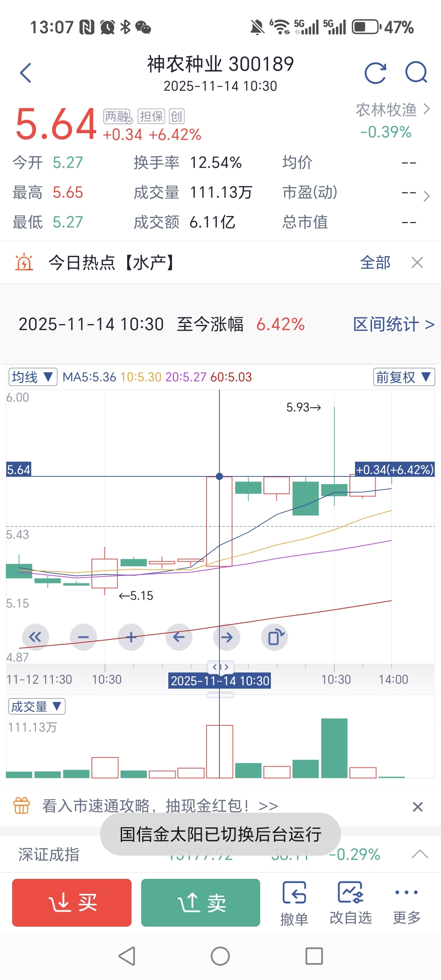Open 区间统计 range statistics
The height and width of the screenshot is (980, 441).
(394, 324)
